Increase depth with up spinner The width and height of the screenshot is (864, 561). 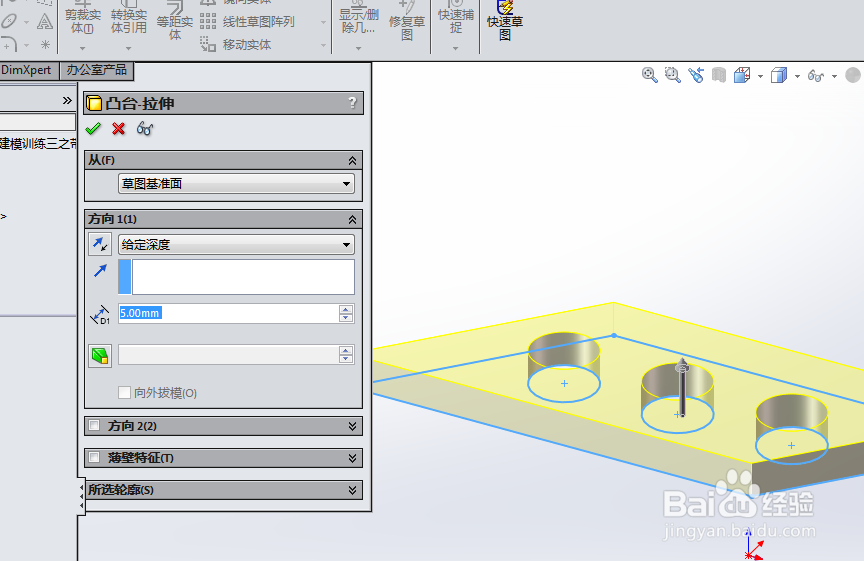[x=345, y=309]
